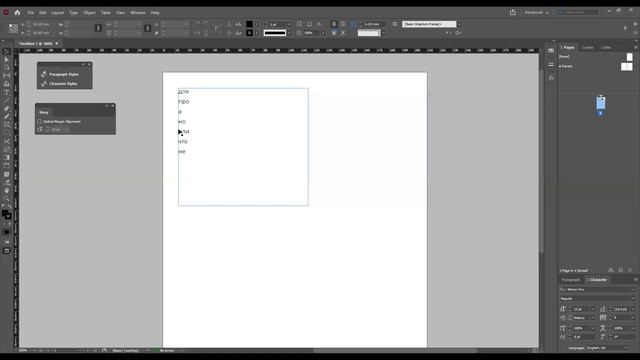The height and width of the screenshot is (360, 640).
Task: Toggle constrain proportions for width and height
Action: coord(98,28)
